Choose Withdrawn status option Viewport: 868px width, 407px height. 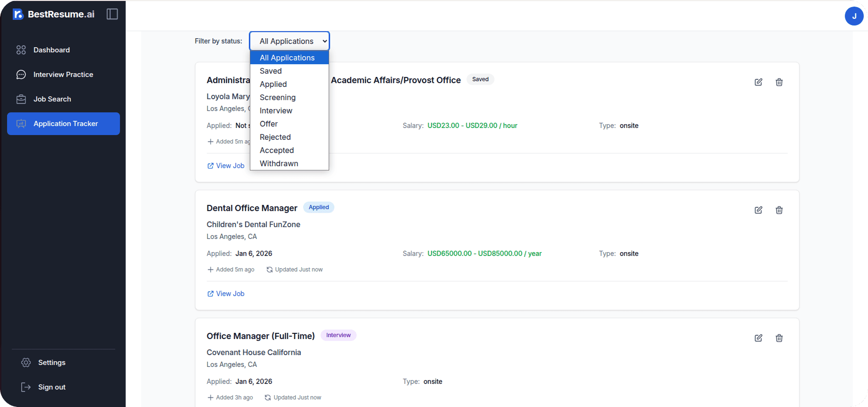click(289, 163)
